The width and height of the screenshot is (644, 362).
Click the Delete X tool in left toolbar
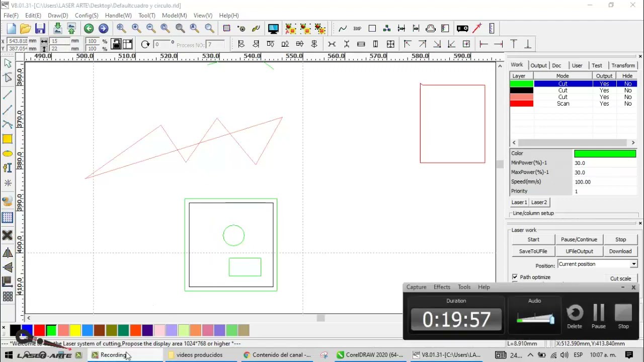tap(8, 235)
